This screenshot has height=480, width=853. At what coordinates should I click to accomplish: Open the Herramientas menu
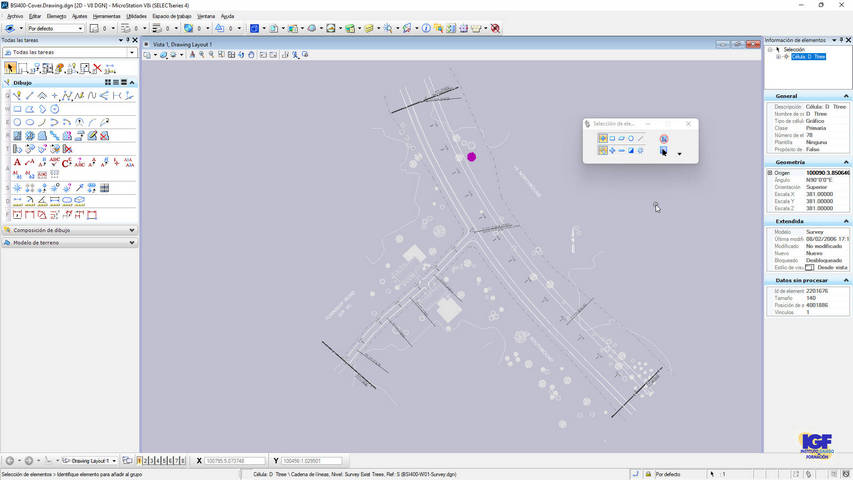point(107,16)
